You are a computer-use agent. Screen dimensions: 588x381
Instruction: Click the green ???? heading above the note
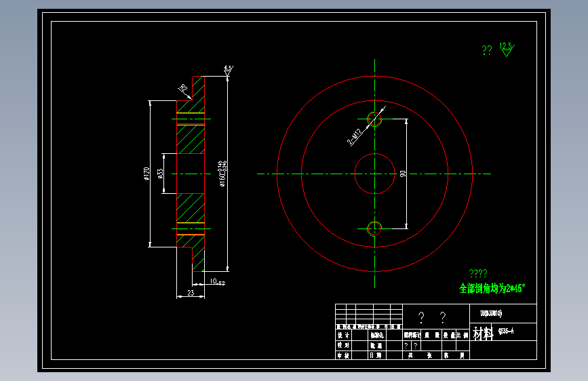[x=478, y=273]
